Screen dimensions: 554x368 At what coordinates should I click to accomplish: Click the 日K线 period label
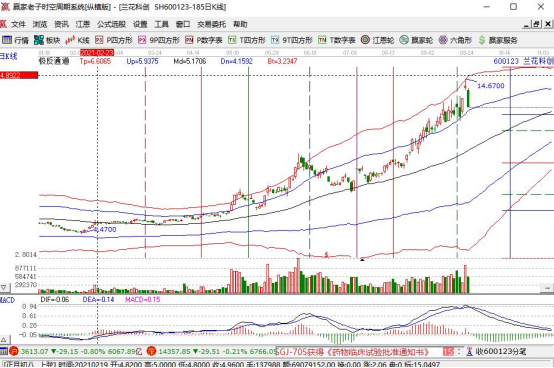[8, 56]
